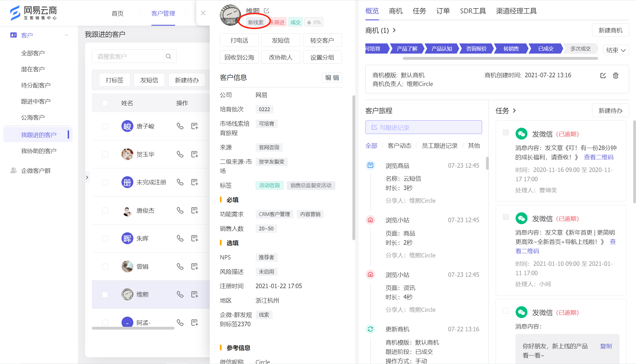Open the 订单 tab
Viewport: 636px width, 364px height.
click(443, 11)
